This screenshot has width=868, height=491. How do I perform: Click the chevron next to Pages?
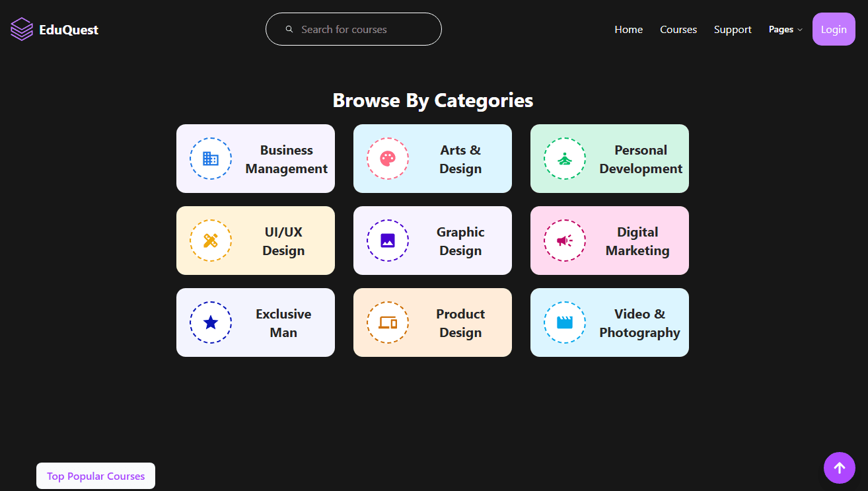800,30
